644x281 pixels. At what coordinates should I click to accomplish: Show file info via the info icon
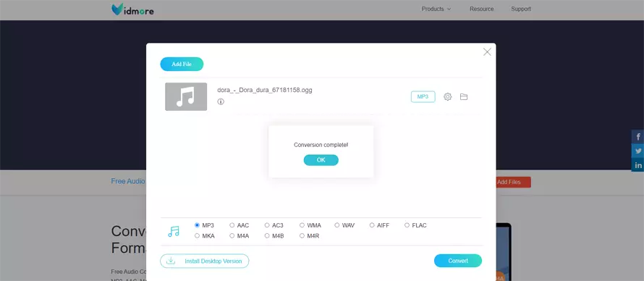click(221, 101)
